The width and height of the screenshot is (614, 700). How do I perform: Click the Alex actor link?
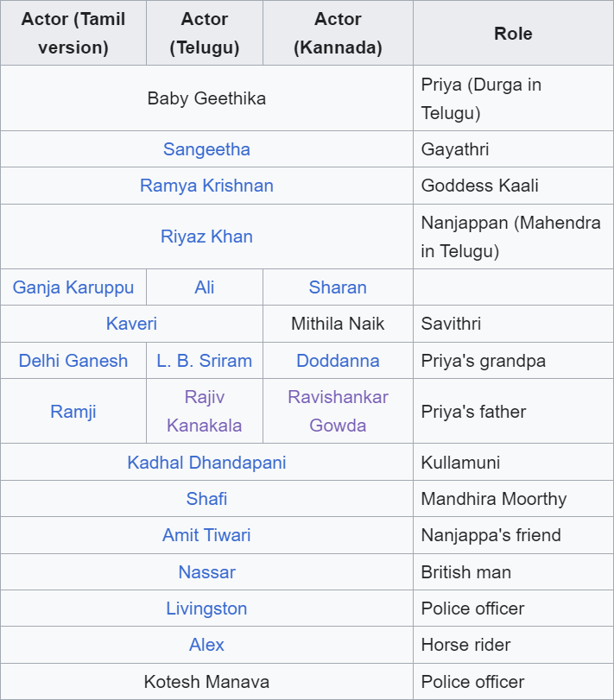coord(206,645)
